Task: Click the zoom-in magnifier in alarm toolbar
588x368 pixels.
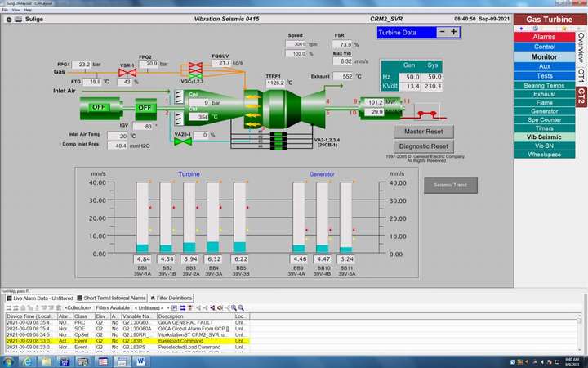Action: 234,308
